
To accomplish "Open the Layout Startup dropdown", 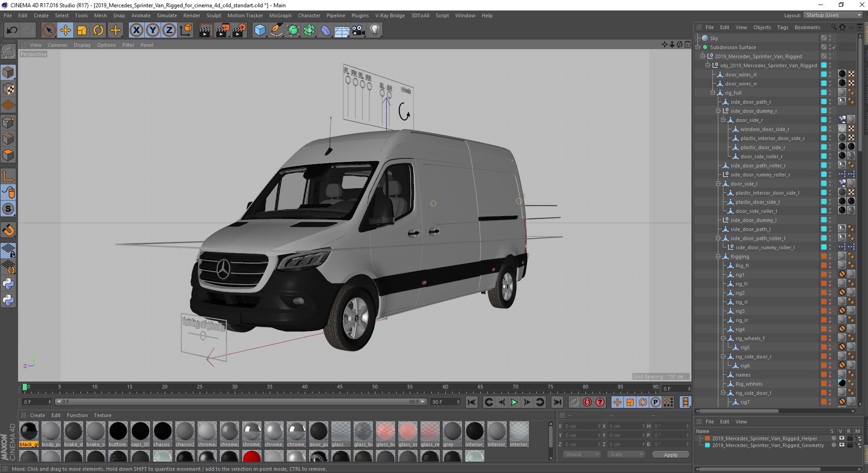I will 833,15.
